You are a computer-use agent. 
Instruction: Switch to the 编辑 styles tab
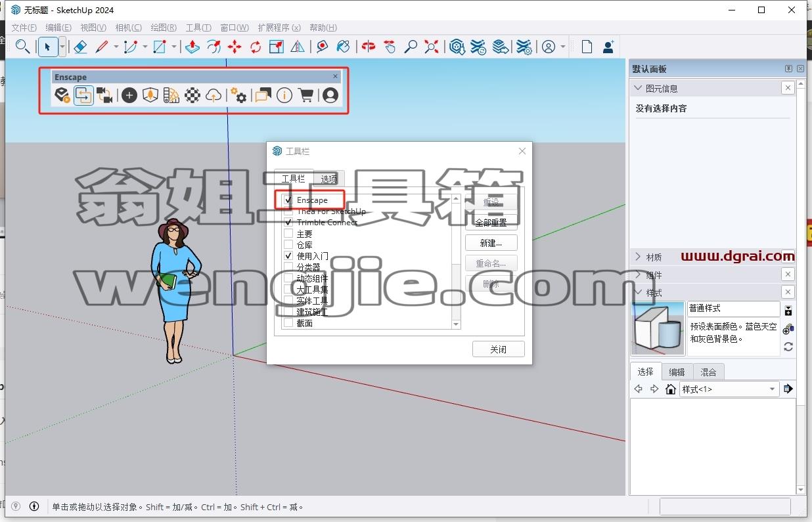tap(677, 372)
